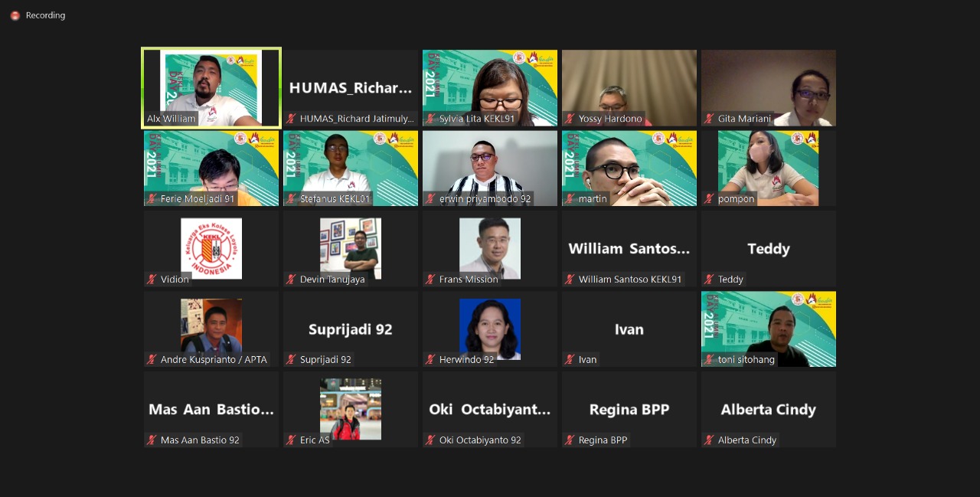Click the Recording text label

[45, 15]
